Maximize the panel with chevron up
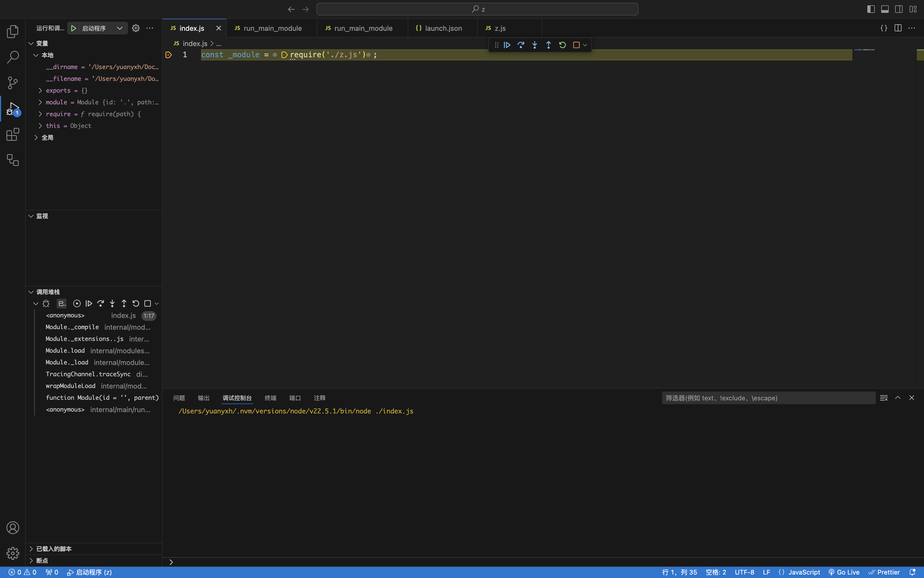924x578 pixels. [898, 398]
